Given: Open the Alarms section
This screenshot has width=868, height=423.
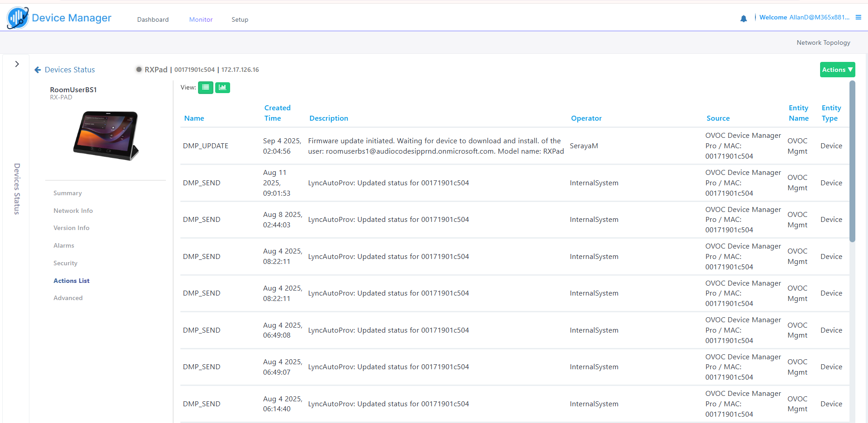Looking at the screenshot, I should point(64,245).
